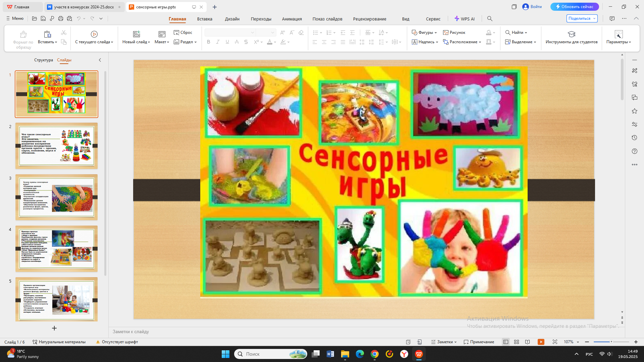Click the print icon in quick toolbar

[61, 19]
